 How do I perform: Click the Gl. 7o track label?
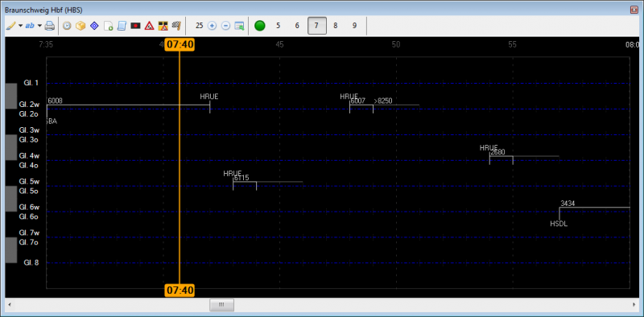coord(29,242)
